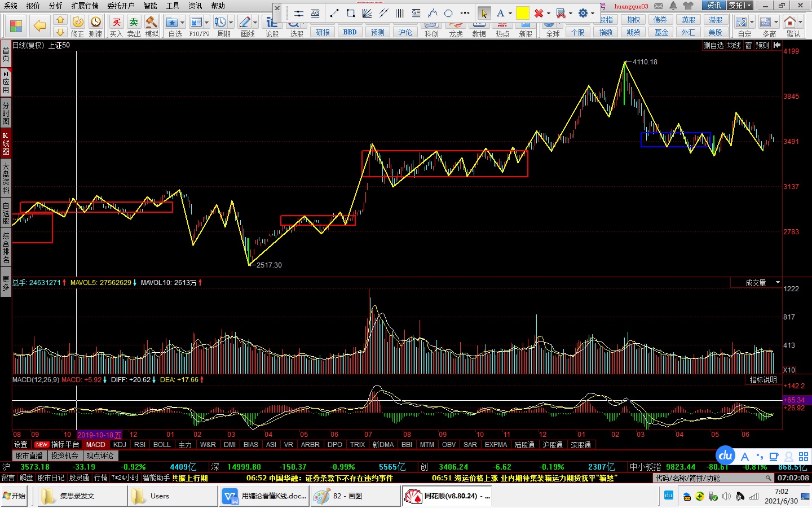Screen dimensions: 812x508
Task: Click the 研报 research report button
Action: pos(323,32)
